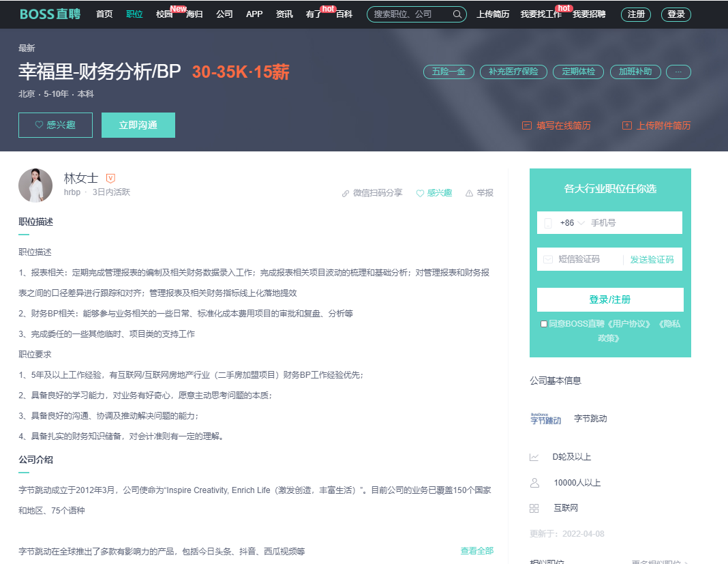Focus the 短信验证码 input field

click(579, 259)
